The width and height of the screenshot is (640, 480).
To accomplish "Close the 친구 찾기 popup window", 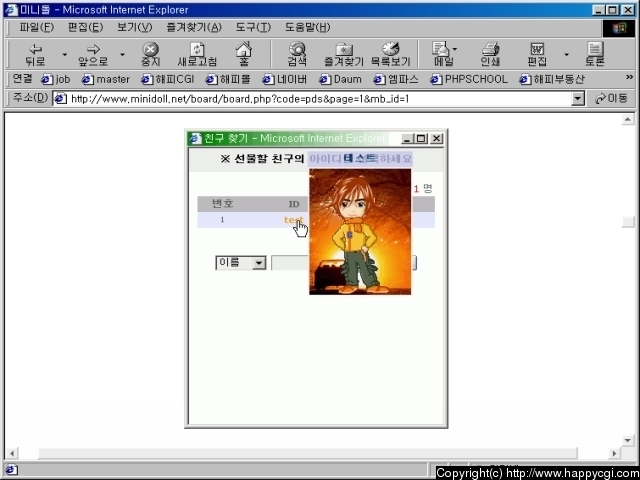I will click(436, 139).
